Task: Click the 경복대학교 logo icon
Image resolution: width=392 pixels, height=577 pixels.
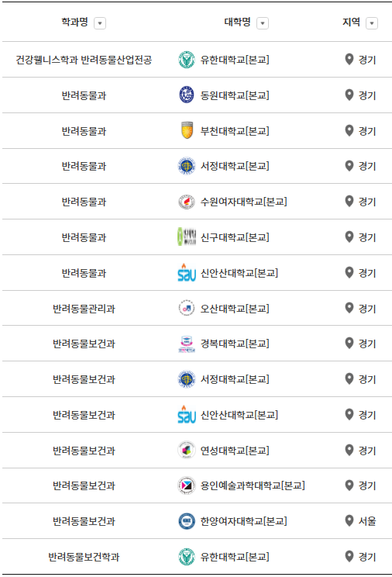Action: [x=187, y=344]
